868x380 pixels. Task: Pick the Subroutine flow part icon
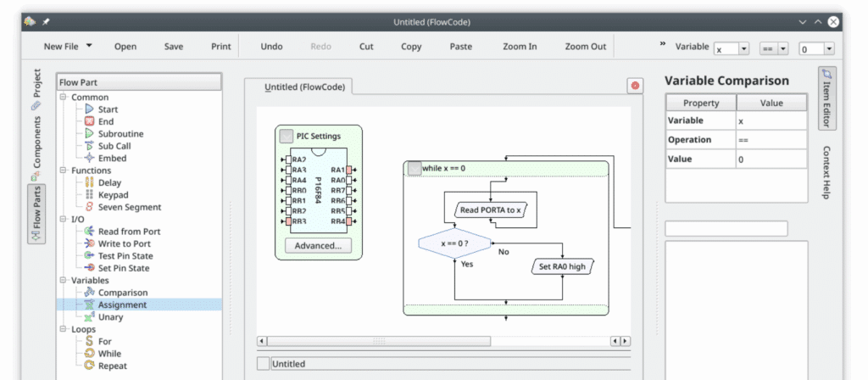(89, 134)
